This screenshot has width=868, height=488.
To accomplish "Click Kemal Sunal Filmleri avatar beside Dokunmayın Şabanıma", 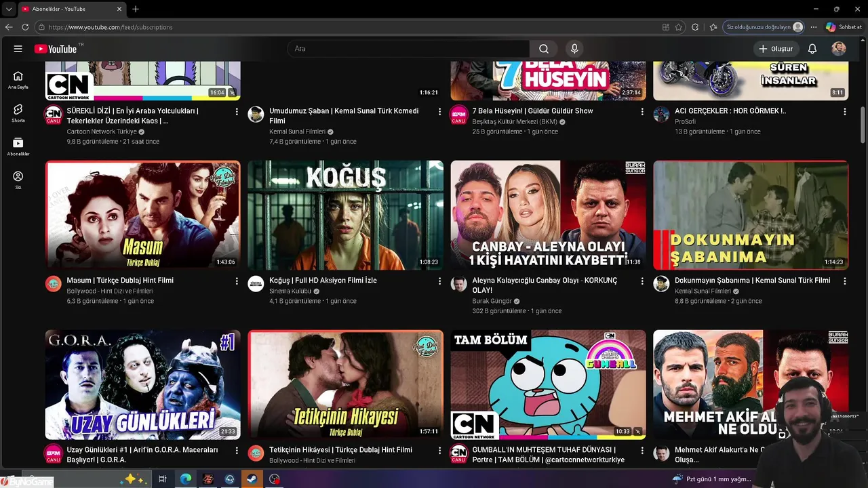I will click(661, 283).
